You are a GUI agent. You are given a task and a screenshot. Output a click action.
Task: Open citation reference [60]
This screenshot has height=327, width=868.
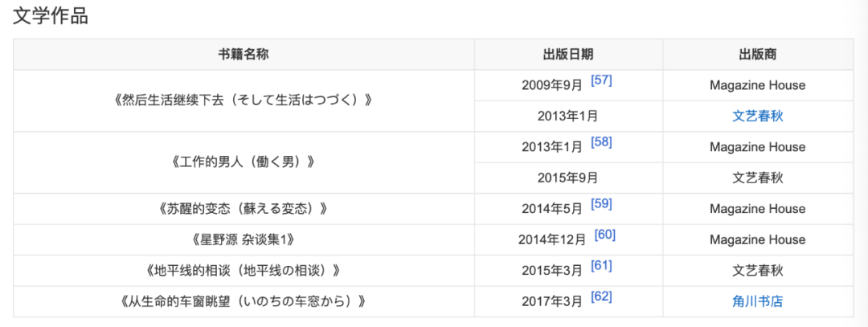604,235
